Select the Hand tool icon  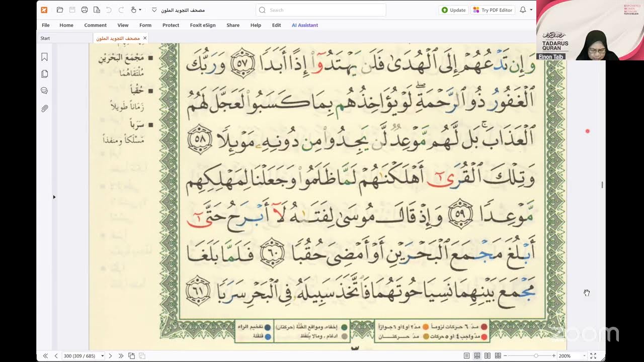pyautogui.click(x=133, y=10)
